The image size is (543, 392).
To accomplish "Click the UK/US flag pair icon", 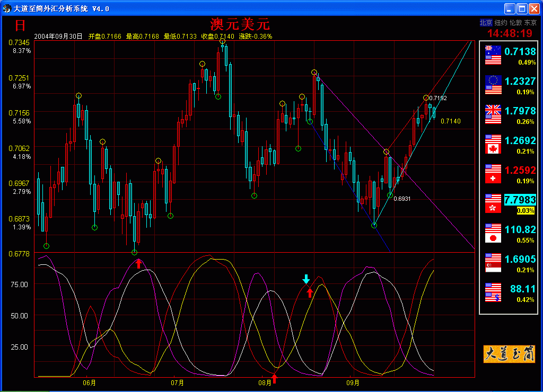I will (493, 114).
